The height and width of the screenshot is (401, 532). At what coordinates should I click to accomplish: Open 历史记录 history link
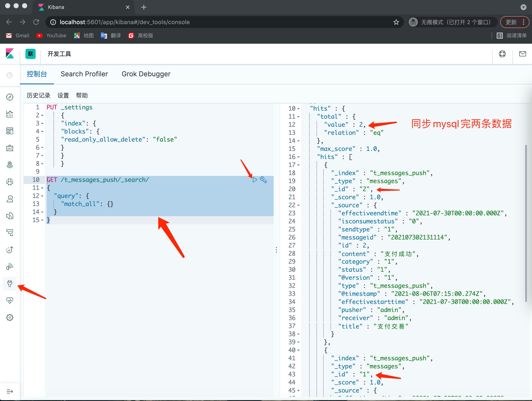click(38, 95)
